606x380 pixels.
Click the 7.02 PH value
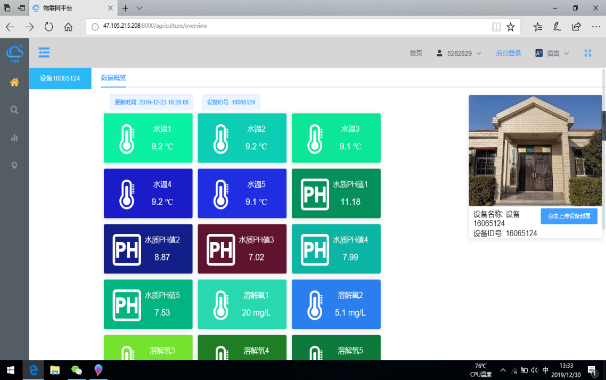256,257
